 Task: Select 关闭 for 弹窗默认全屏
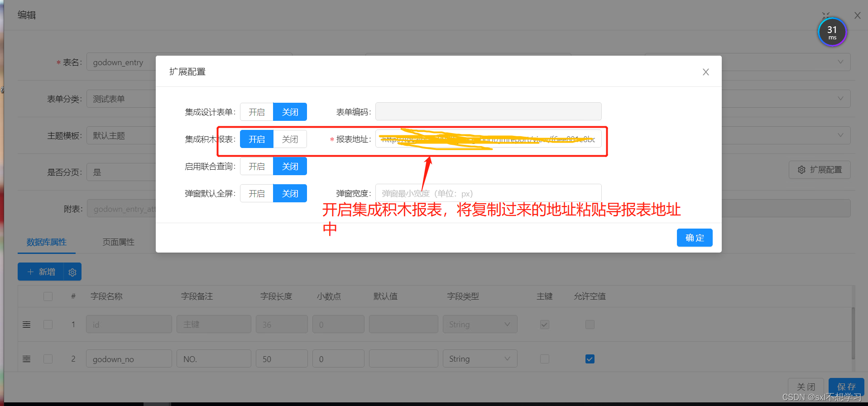pyautogui.click(x=290, y=193)
